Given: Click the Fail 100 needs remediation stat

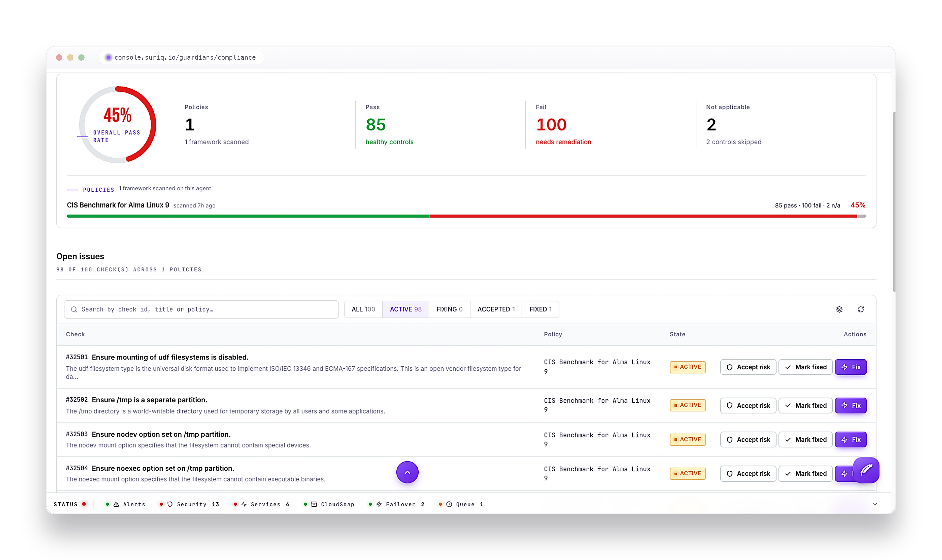Looking at the screenshot, I should pos(563,125).
